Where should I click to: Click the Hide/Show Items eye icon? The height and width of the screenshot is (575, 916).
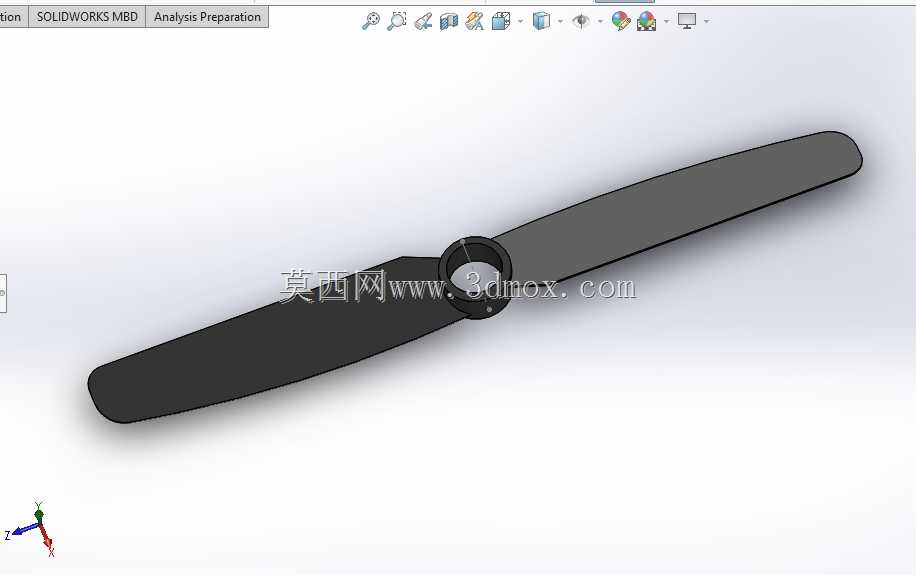[581, 22]
